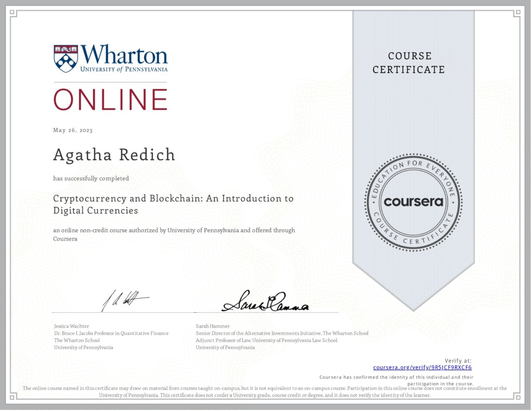The width and height of the screenshot is (532, 411).
Task: Click Jessica Wachter's handwritten signature
Action: click(125, 300)
